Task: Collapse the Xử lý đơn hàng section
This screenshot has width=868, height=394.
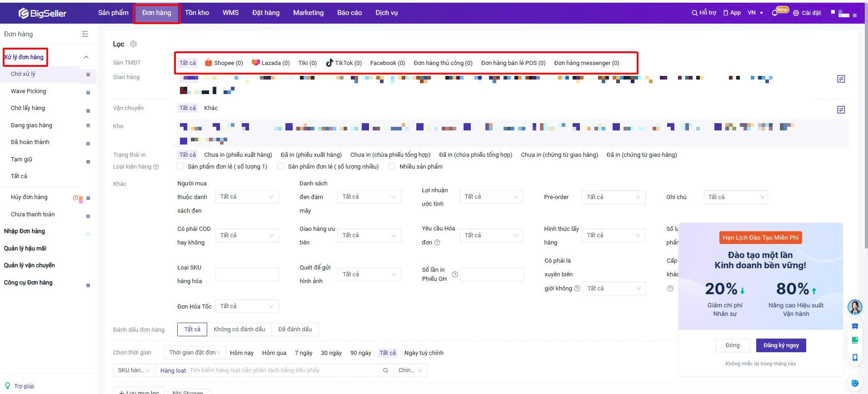Action: point(86,57)
